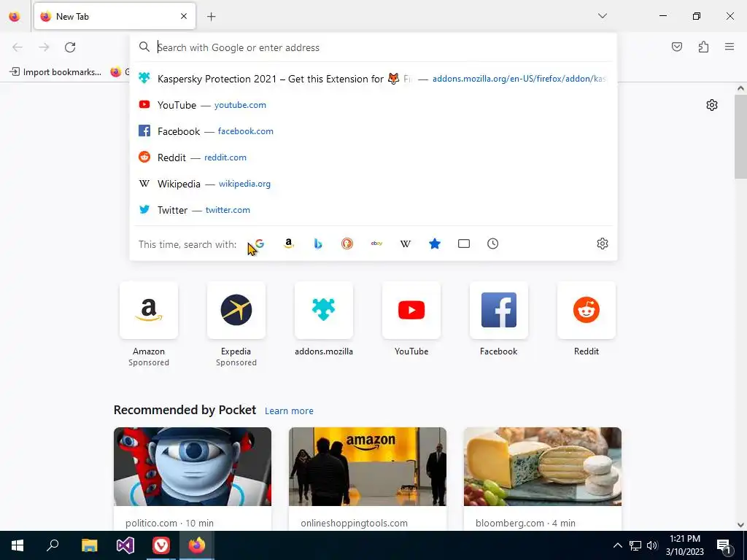
Task: Open Firefox View pinned icon
Action: 15,17
